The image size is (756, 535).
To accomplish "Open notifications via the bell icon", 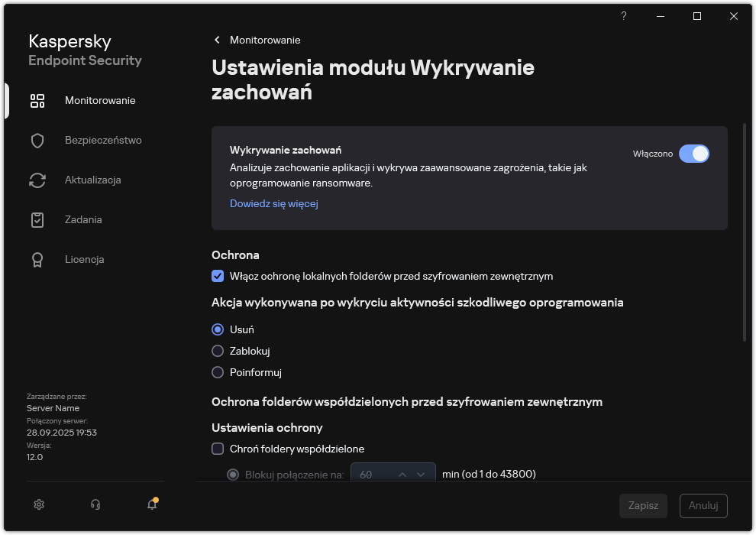I will tap(151, 505).
